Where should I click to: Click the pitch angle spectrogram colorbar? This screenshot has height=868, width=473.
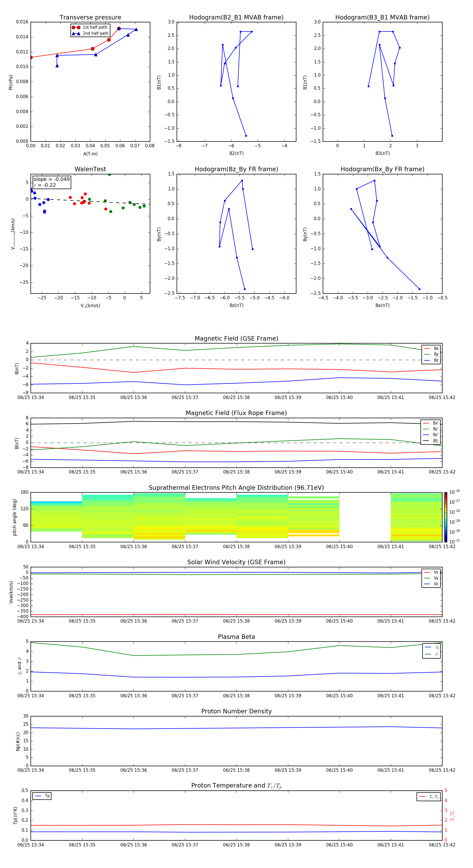[x=446, y=517]
